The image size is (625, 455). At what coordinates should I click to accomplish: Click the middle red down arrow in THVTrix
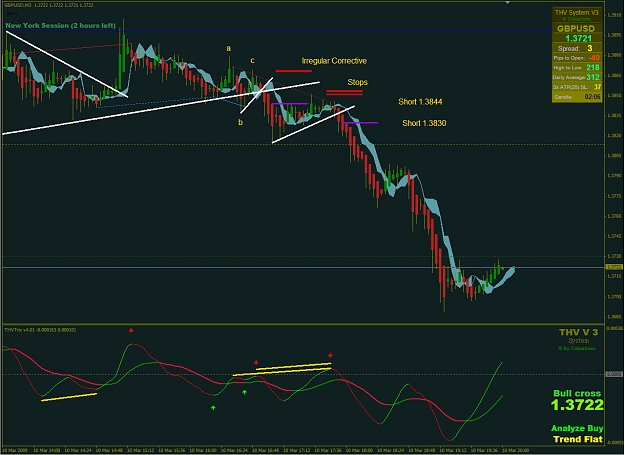(256, 362)
